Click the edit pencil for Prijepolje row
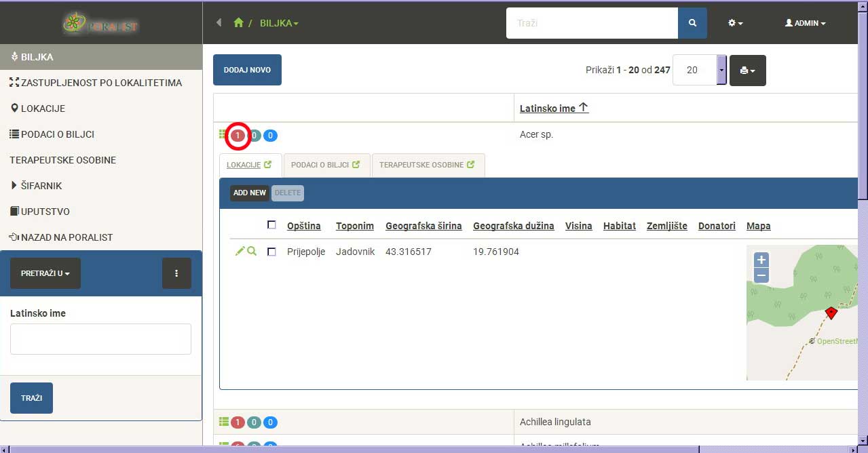This screenshot has width=868, height=453. click(x=240, y=252)
